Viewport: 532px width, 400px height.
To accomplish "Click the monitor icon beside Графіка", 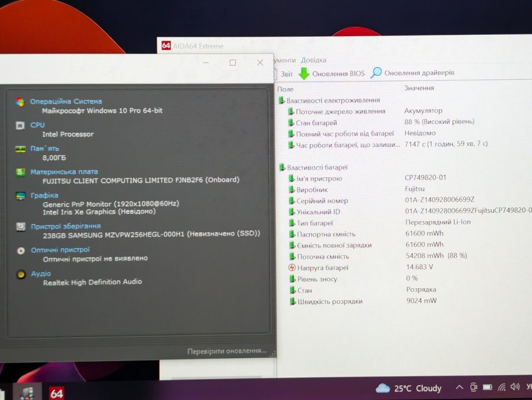I will click(21, 196).
